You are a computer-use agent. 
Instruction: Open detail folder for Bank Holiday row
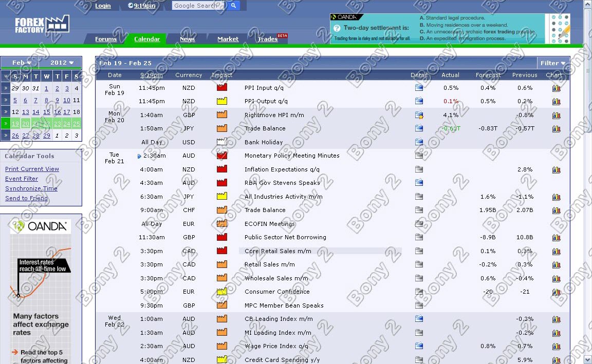419,142
